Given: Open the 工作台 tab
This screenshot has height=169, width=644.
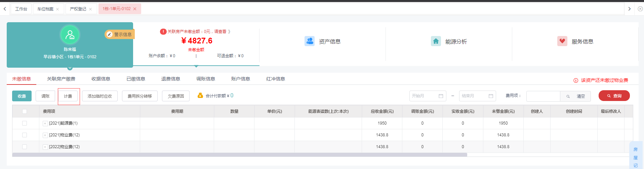Looking at the screenshot, I should (21, 9).
